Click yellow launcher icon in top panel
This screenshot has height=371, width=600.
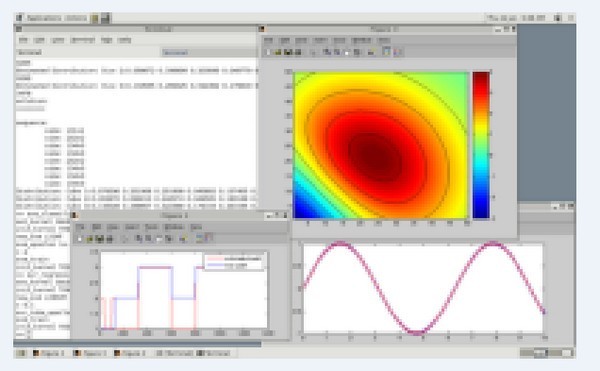click(x=95, y=18)
